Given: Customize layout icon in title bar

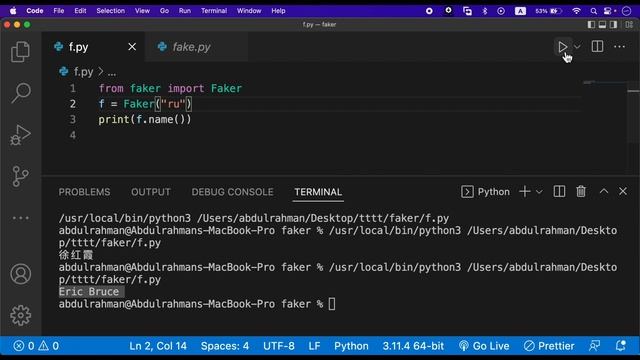Looking at the screenshot, I should (629, 24).
